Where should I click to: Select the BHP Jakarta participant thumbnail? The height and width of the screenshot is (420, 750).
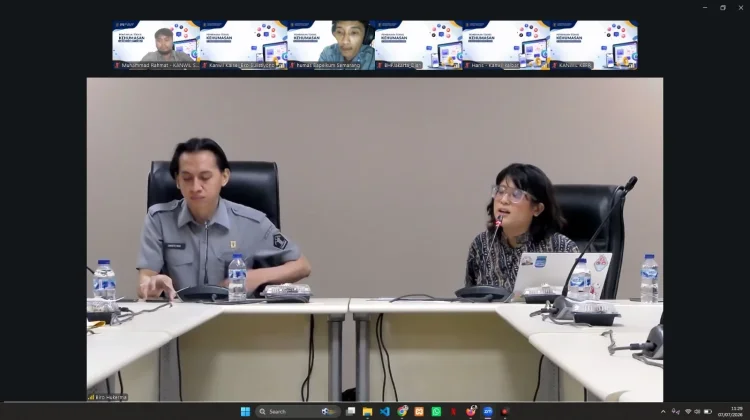pos(419,45)
